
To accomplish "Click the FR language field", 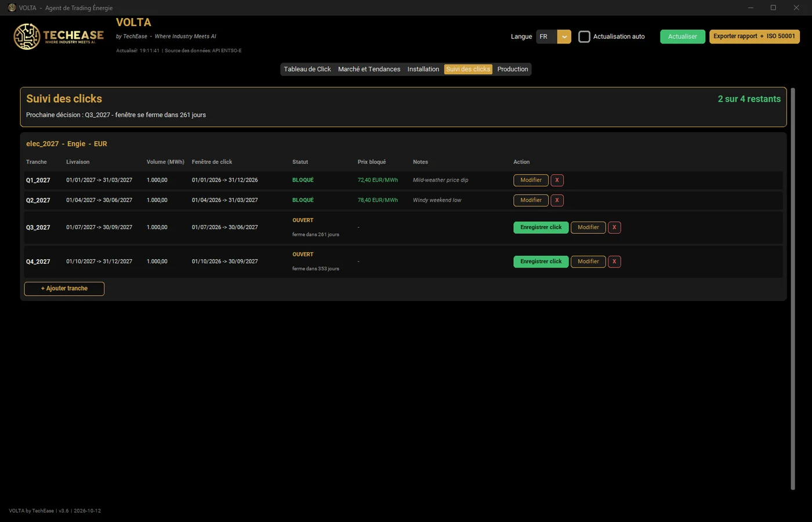I will [546, 37].
